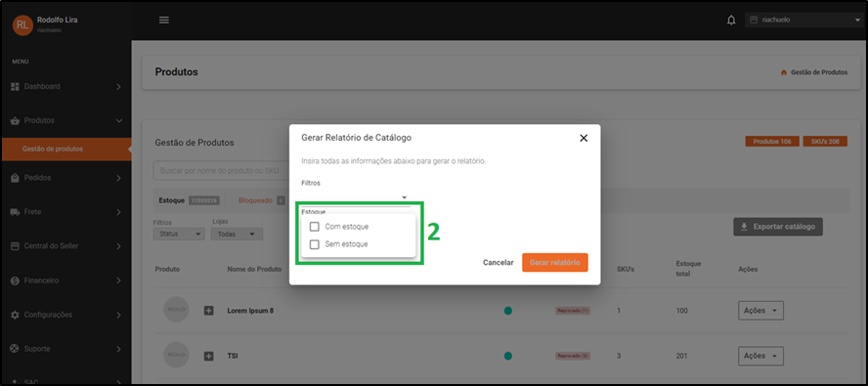
Task: Close the Gerar Relatório de Catálogo dialog
Action: point(584,138)
